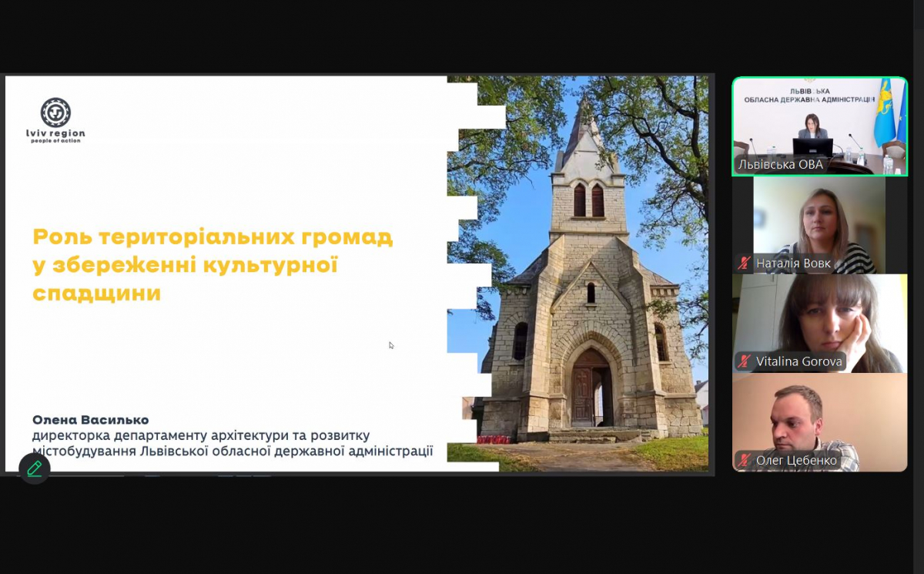
Task: Click the church entrance door in photo
Action: [589, 389]
